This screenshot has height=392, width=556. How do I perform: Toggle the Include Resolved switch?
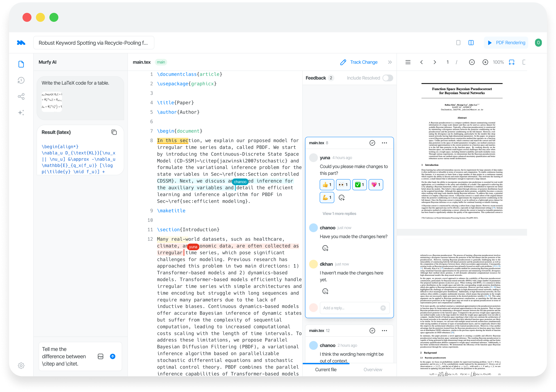click(x=387, y=78)
